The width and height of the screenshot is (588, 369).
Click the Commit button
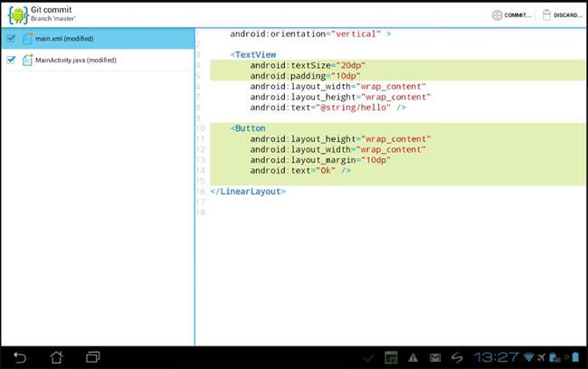512,15
